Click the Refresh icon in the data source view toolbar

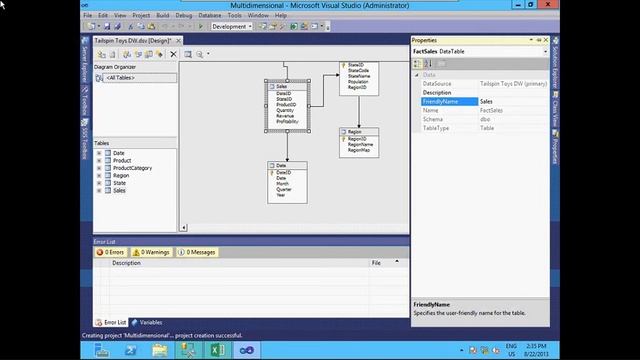[x=112, y=54]
